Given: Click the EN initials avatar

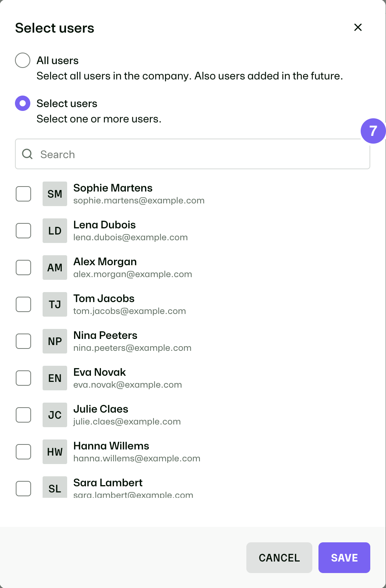Looking at the screenshot, I should click(x=55, y=378).
